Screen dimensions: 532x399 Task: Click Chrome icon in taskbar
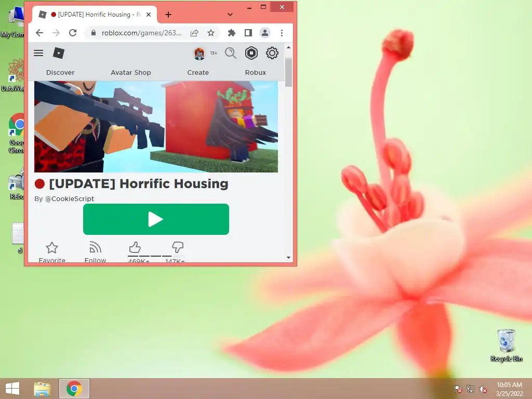(74, 389)
